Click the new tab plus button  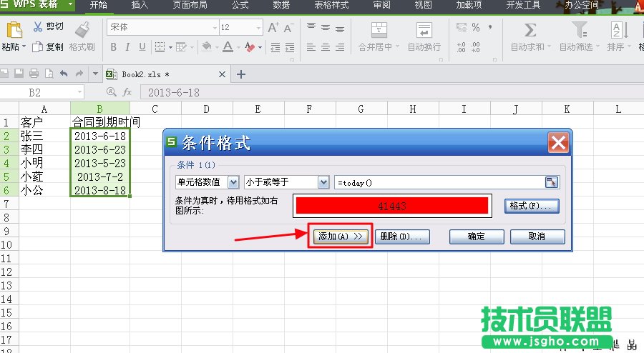point(241,74)
